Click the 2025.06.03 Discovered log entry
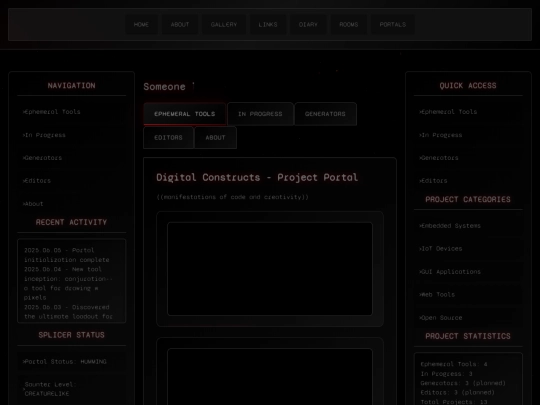Screen dimensions: 540x405 point(68,312)
